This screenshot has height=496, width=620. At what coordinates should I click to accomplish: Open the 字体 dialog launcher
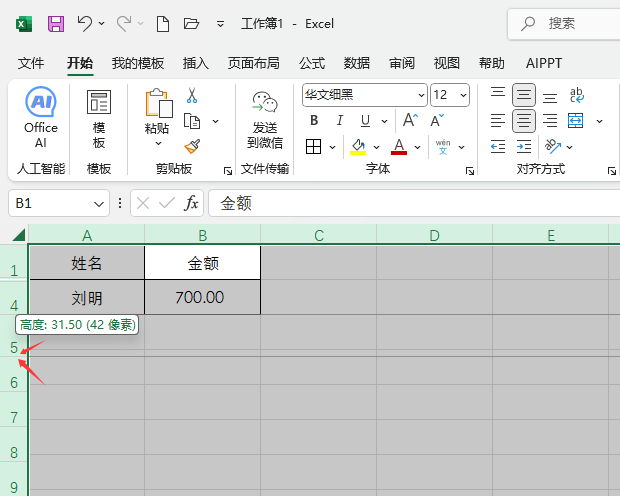pos(470,171)
